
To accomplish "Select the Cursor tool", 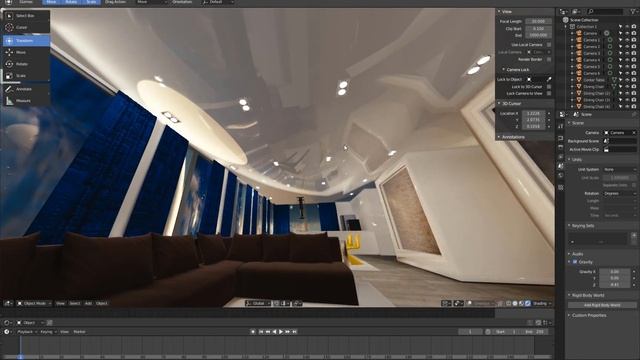I will coord(27,28).
